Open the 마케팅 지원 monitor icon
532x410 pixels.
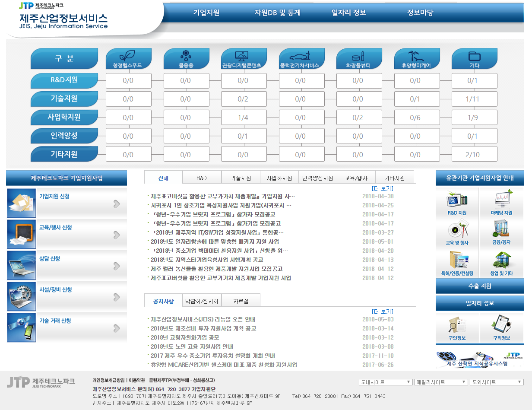coord(501,200)
